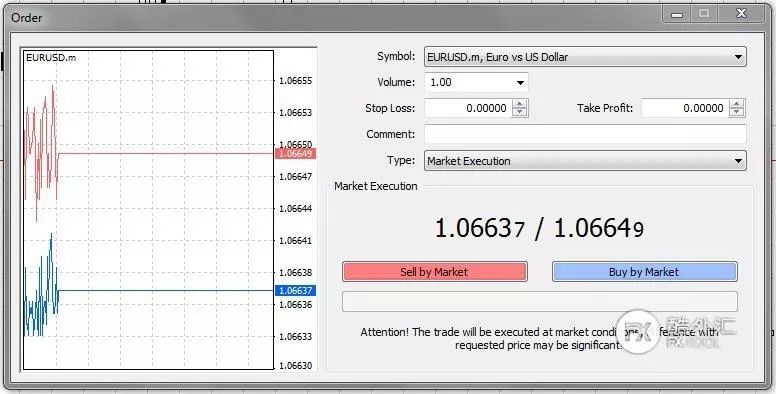
Task: Increase Take Profit with up arrow
Action: coord(737,104)
